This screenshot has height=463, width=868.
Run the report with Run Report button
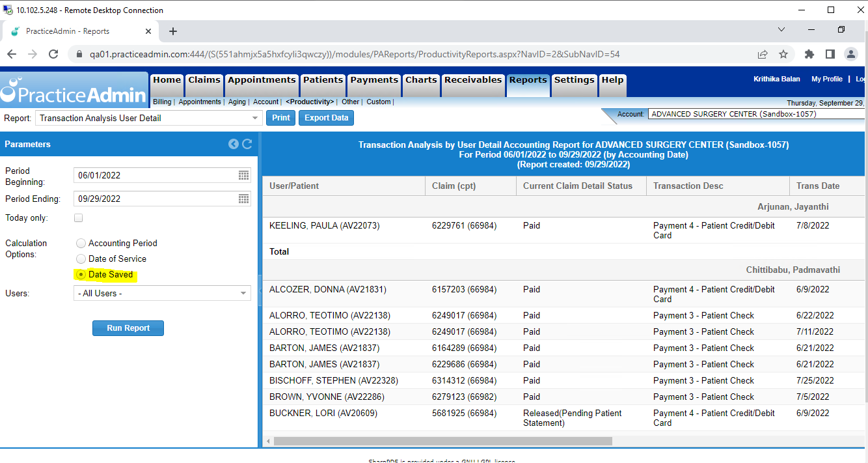tap(128, 328)
